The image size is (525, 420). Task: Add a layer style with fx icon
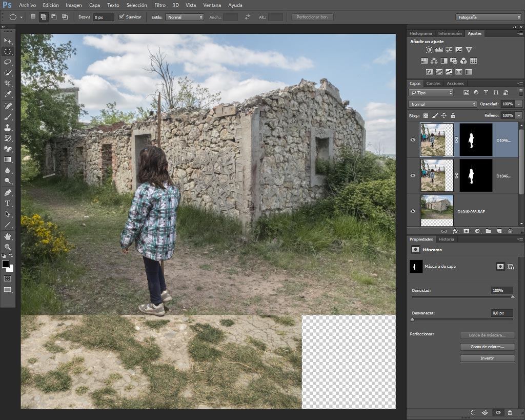[x=455, y=231]
